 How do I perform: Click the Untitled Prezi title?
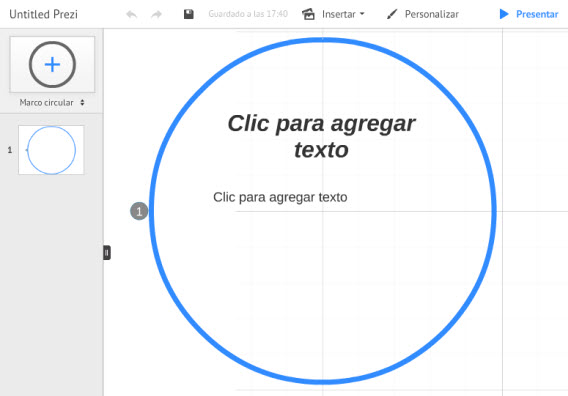[43, 14]
